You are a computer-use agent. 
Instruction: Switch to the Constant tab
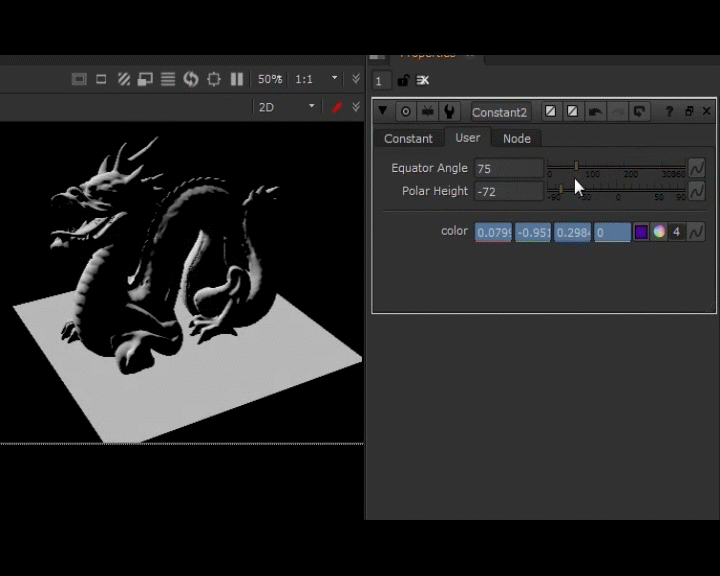[408, 138]
